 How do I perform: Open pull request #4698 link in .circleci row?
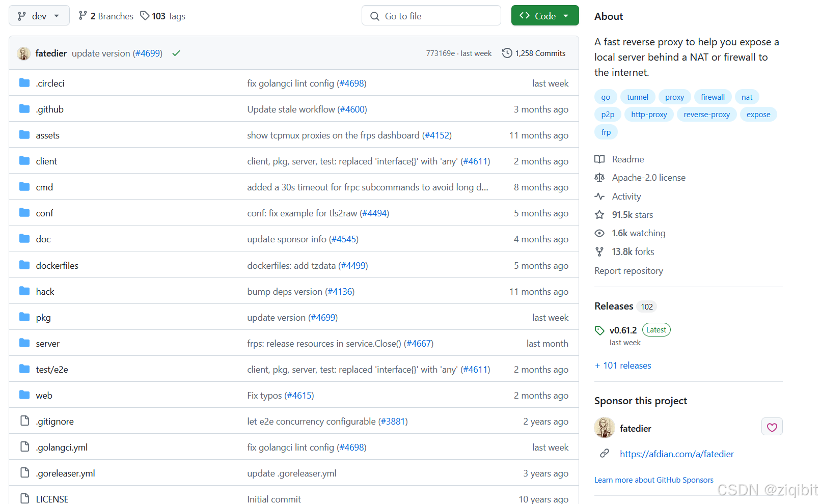coord(351,83)
